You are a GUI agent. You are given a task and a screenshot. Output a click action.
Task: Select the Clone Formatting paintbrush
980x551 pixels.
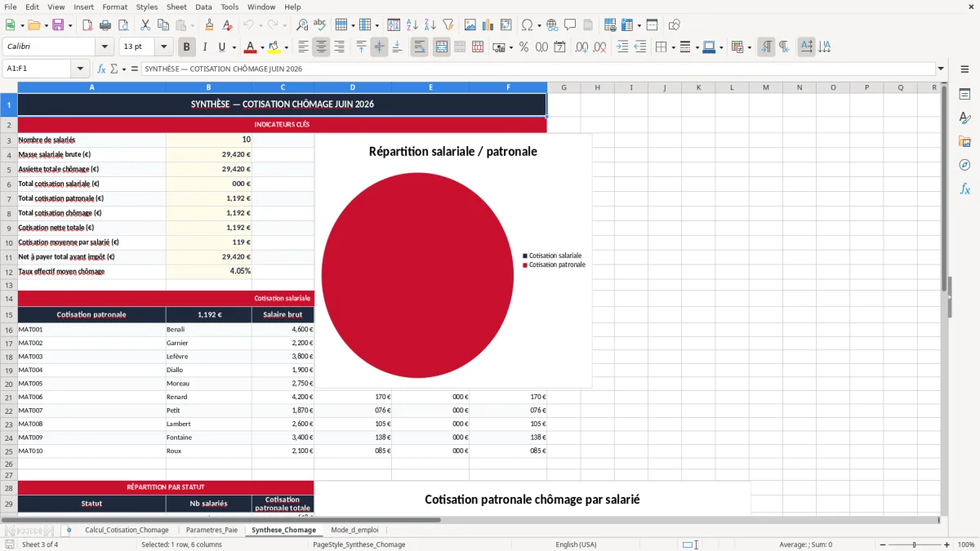coord(209,25)
